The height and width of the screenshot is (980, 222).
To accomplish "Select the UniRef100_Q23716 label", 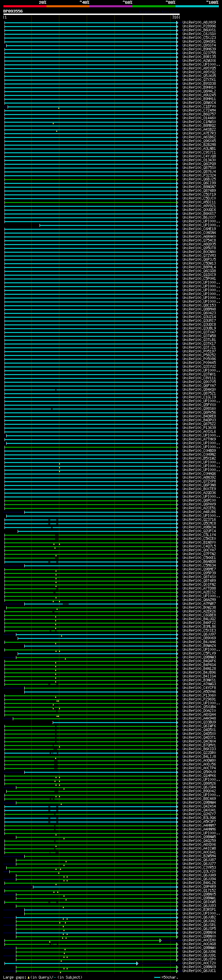I will (199, 519).
